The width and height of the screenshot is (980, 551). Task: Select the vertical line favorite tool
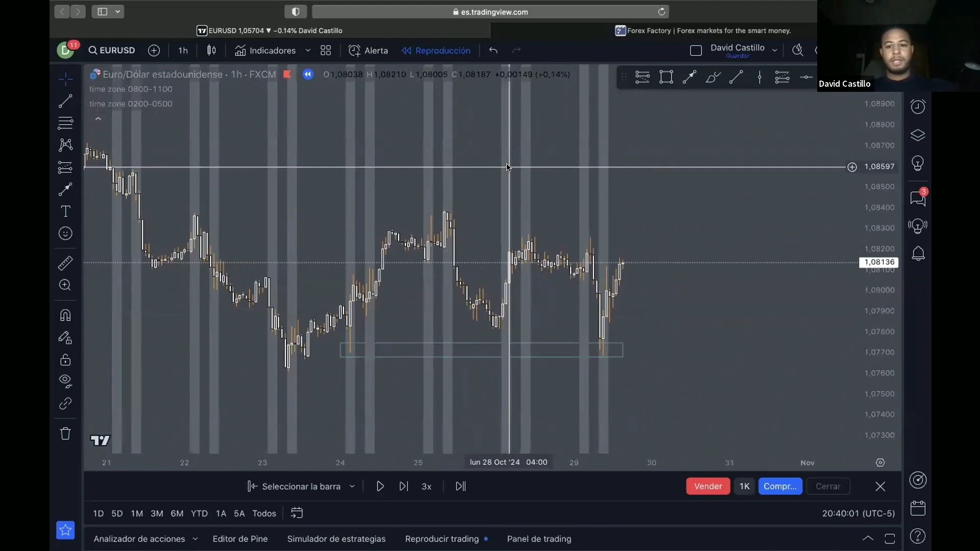point(759,78)
